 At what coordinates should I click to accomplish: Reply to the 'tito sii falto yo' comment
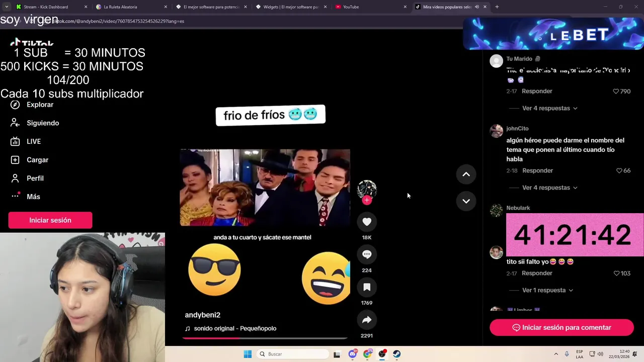(537, 273)
